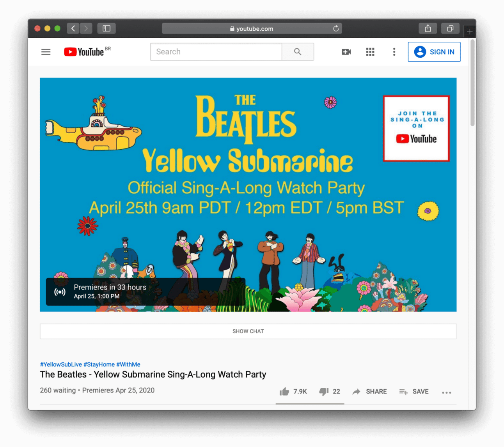Open a new Safari tab

[x=470, y=31]
